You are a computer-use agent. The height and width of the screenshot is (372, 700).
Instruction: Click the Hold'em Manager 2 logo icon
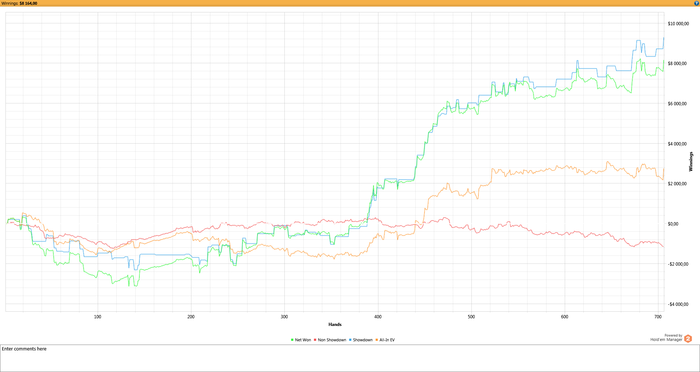(688, 339)
